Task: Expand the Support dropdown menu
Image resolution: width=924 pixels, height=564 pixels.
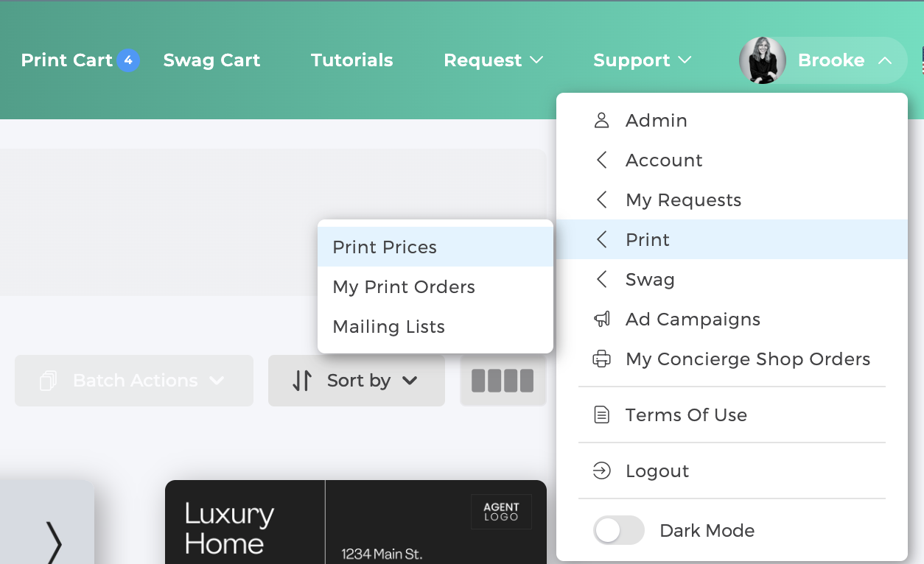Action: pos(643,60)
